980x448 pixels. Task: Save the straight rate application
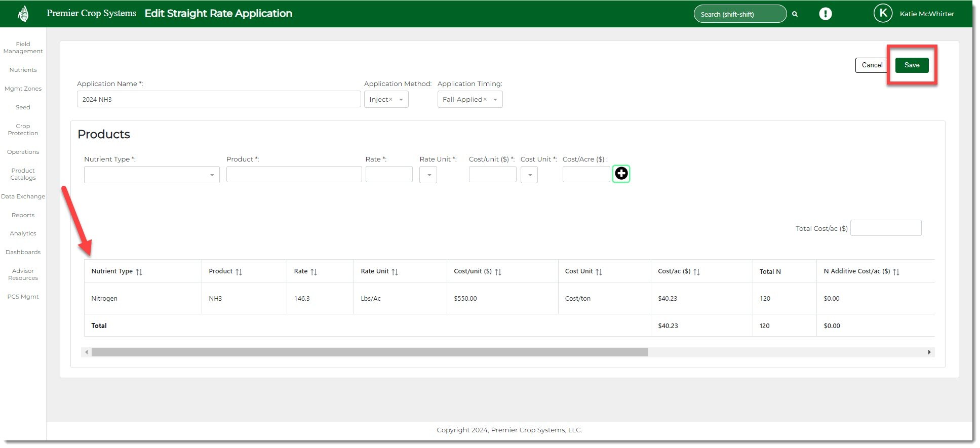coord(912,65)
